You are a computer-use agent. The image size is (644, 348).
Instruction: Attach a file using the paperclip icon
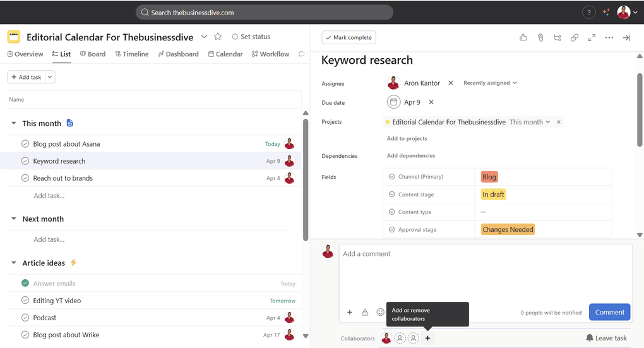pos(540,37)
